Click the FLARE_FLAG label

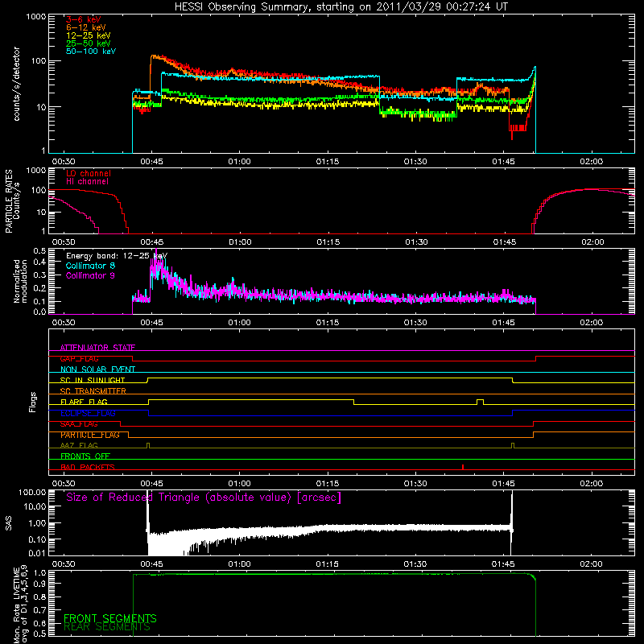(84, 402)
